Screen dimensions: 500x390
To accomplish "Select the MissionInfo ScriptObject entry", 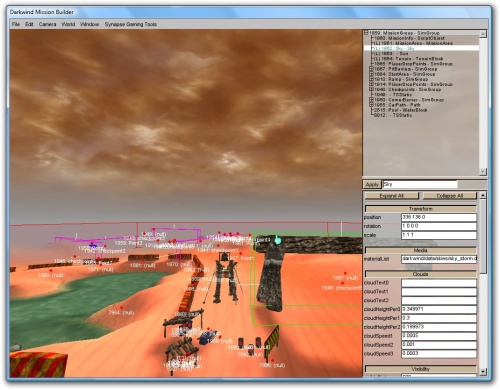I will [x=409, y=38].
